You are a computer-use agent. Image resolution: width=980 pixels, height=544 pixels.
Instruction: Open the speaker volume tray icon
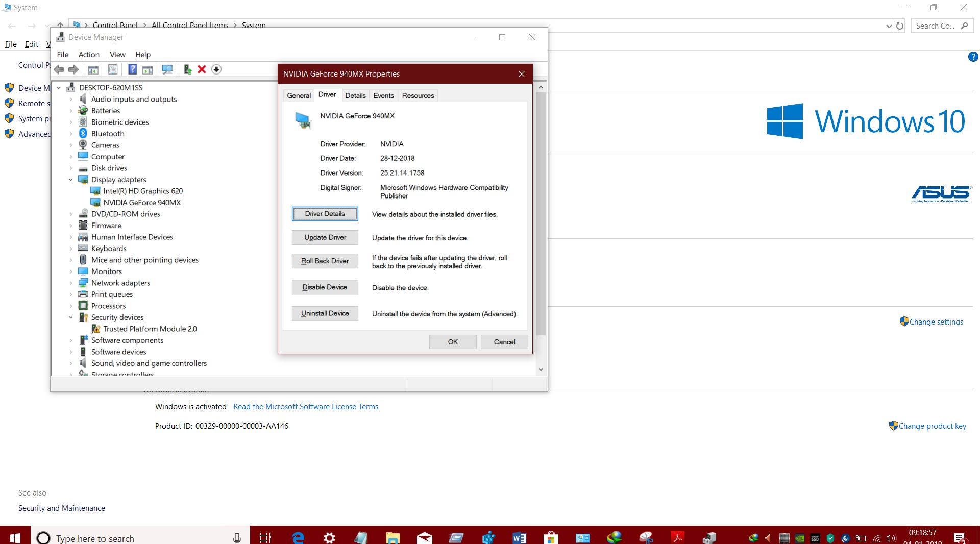tap(891, 537)
